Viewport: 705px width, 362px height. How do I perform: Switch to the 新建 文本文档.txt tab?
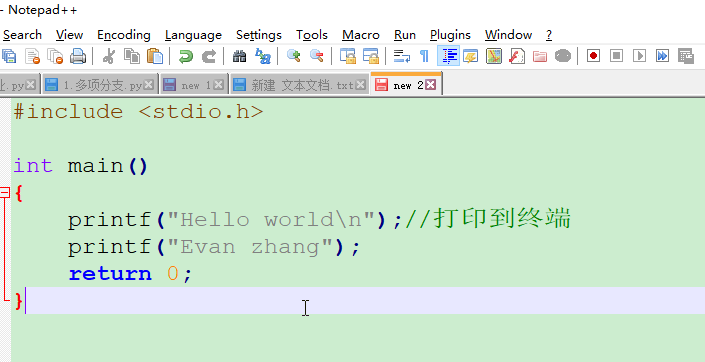[x=299, y=85]
